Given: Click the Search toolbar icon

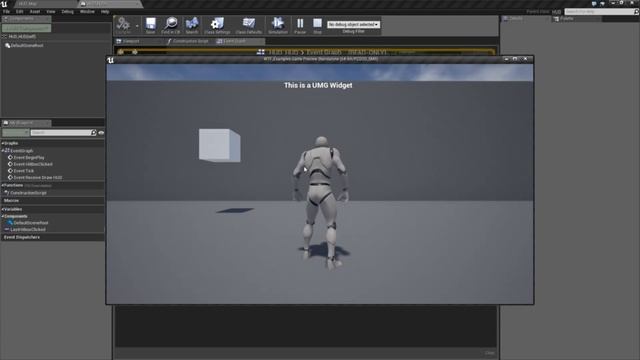Looking at the screenshot, I should click(x=191, y=25).
